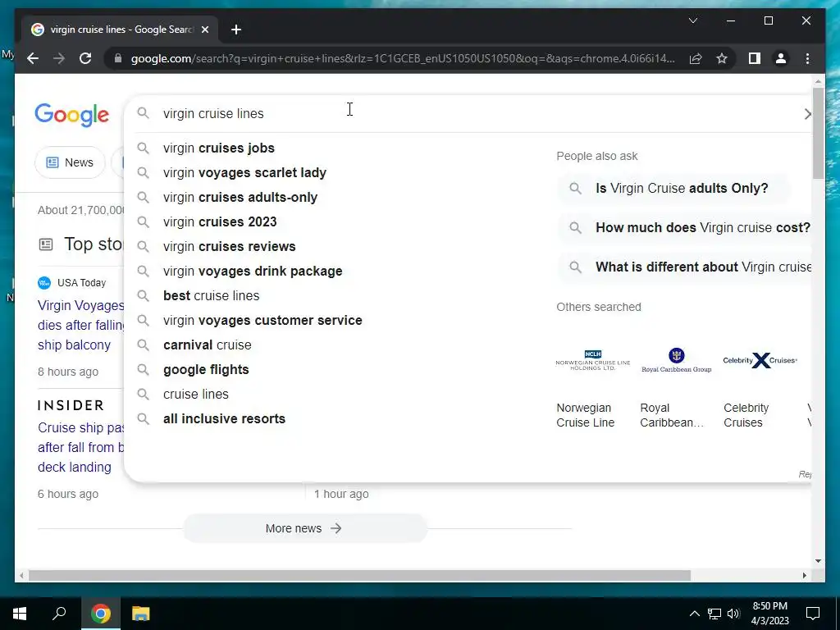
Task: Open the Royal Caribbean Group logo thumbnail
Action: click(677, 361)
